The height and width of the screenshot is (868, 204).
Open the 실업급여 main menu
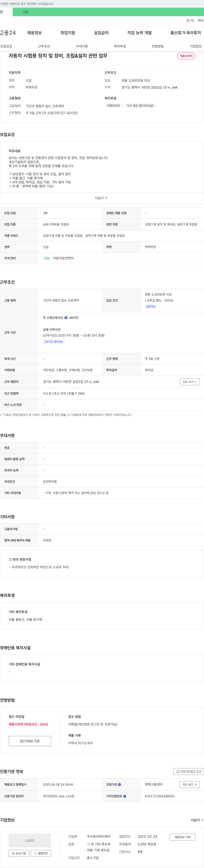(x=101, y=33)
